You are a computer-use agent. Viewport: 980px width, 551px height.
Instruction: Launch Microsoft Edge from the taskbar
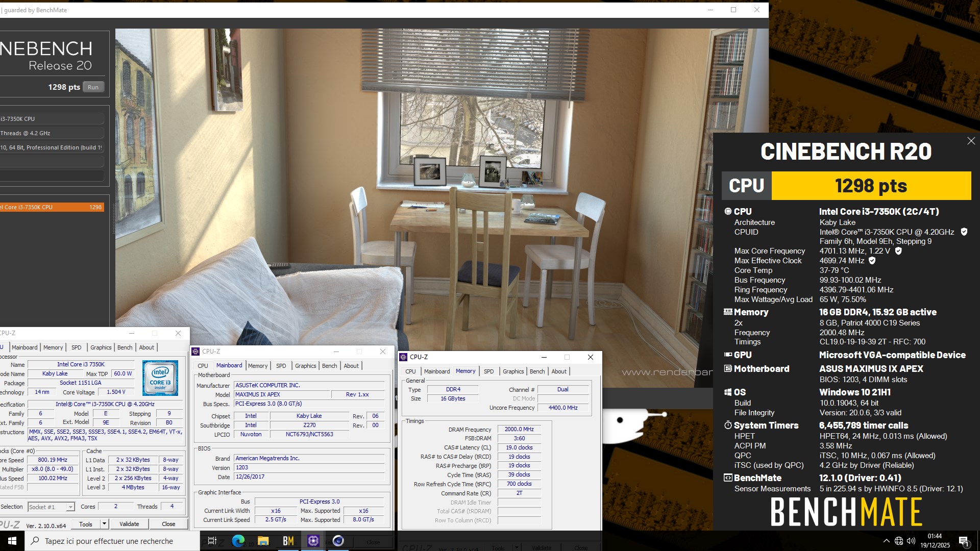click(x=238, y=541)
